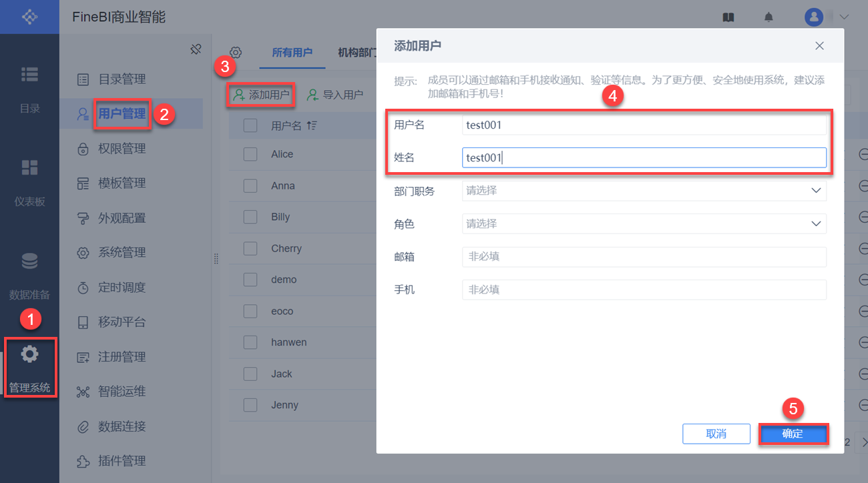
Task: Click the pin icon in the sidebar
Action: [196, 49]
